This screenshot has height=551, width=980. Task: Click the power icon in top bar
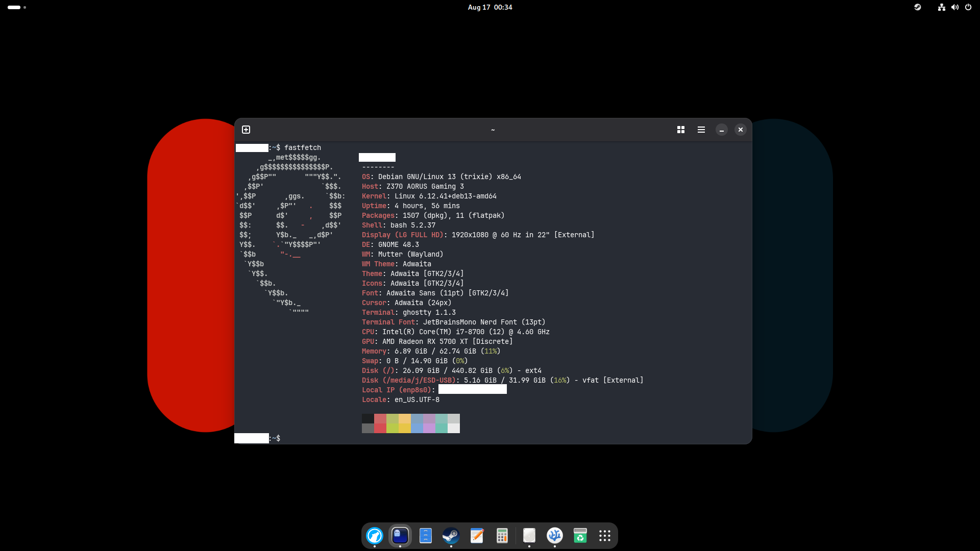tap(968, 7)
